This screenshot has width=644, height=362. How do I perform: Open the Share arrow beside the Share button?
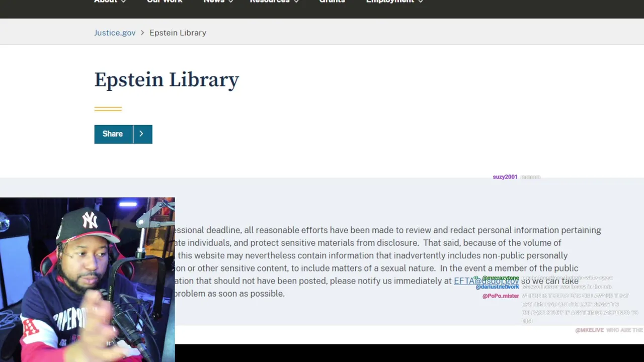pyautogui.click(x=142, y=134)
